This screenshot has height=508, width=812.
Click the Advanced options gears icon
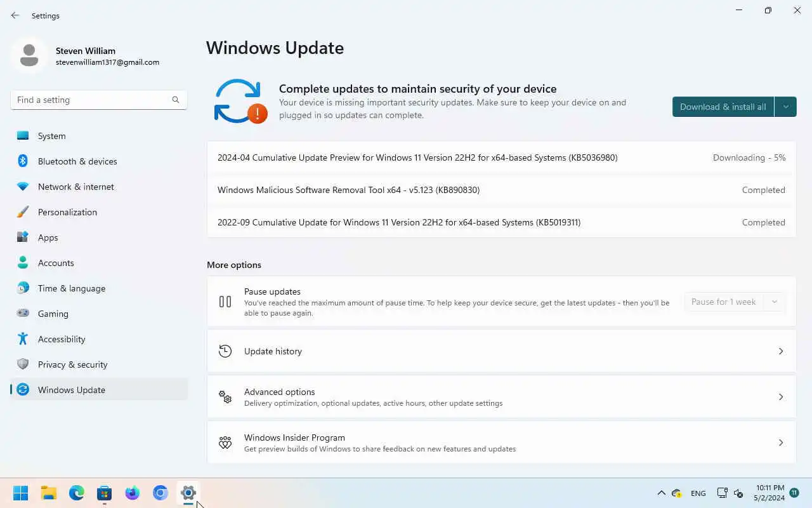225,397
